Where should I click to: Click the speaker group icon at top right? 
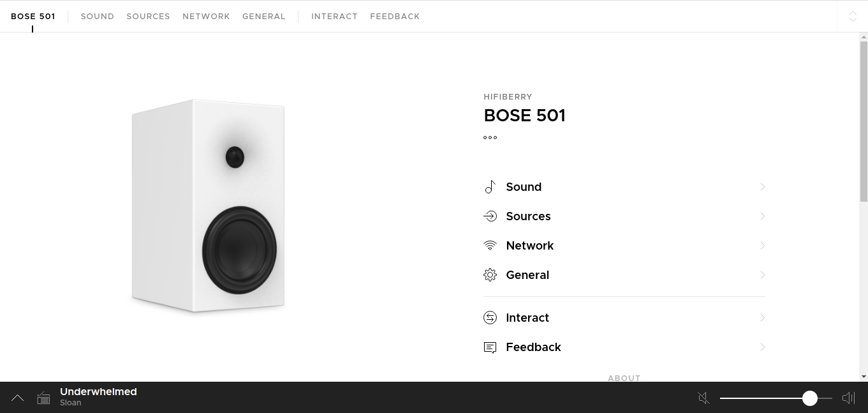[853, 17]
